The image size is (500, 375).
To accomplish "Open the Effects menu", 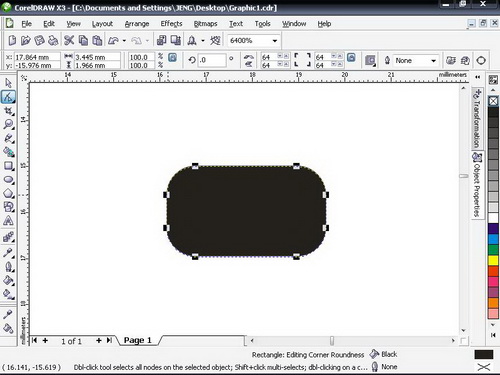I will point(171,24).
